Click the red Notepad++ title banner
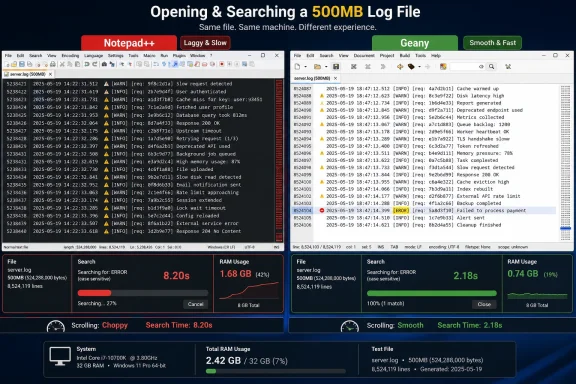The width and height of the screenshot is (576, 384). 129,43
